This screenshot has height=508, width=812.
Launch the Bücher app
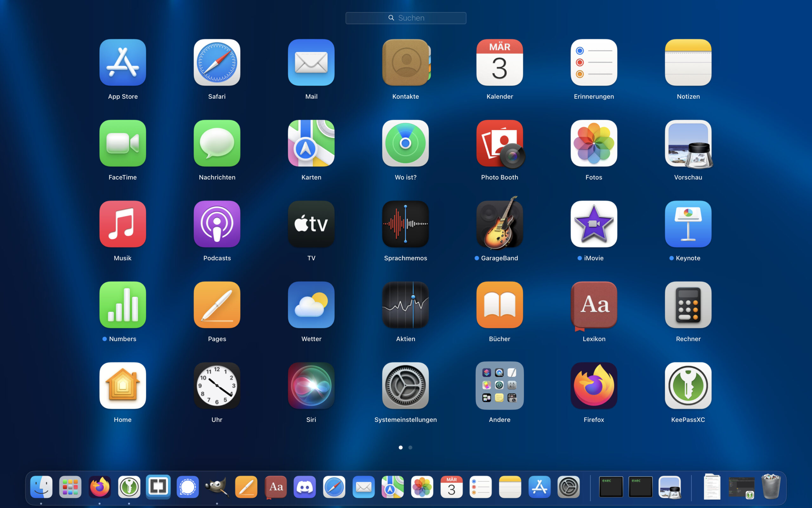500,305
